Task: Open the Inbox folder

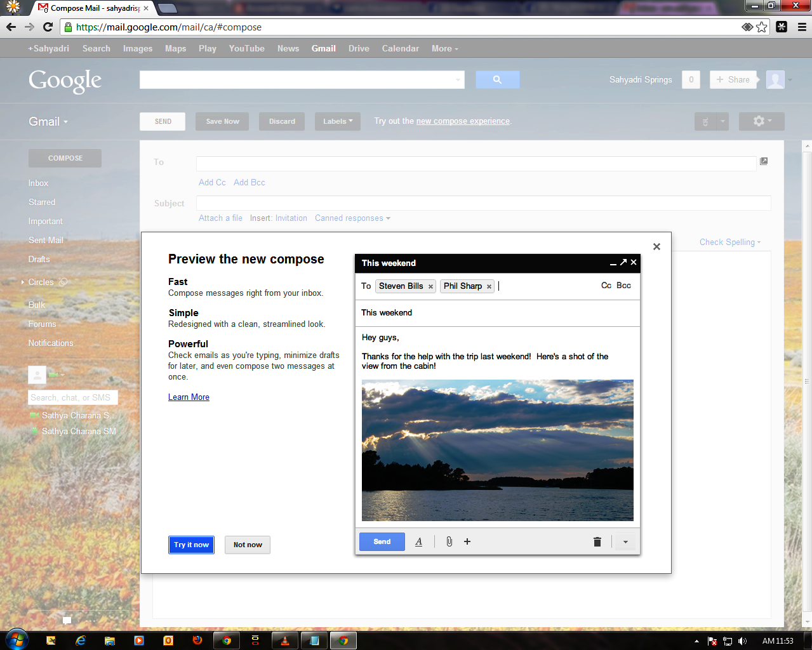Action: tap(38, 183)
